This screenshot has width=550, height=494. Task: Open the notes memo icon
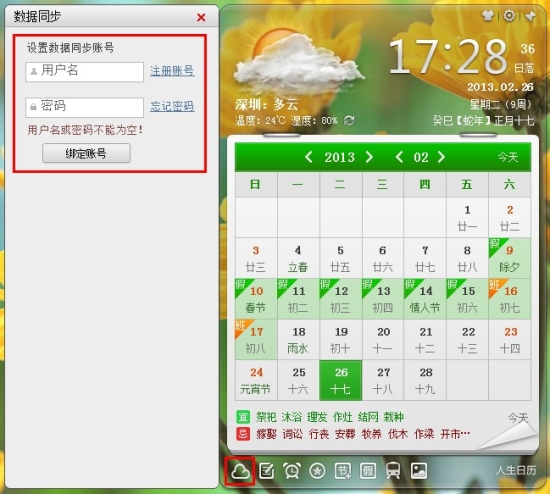tap(267, 471)
